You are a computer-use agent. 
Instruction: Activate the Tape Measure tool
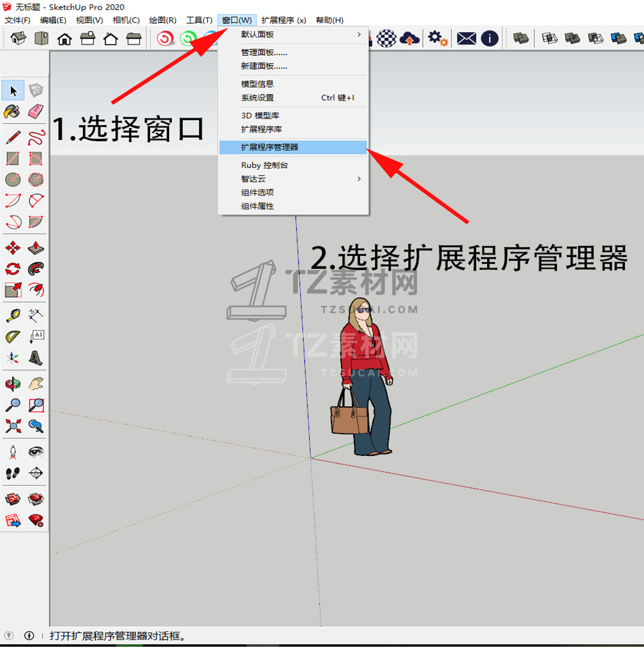(13, 316)
